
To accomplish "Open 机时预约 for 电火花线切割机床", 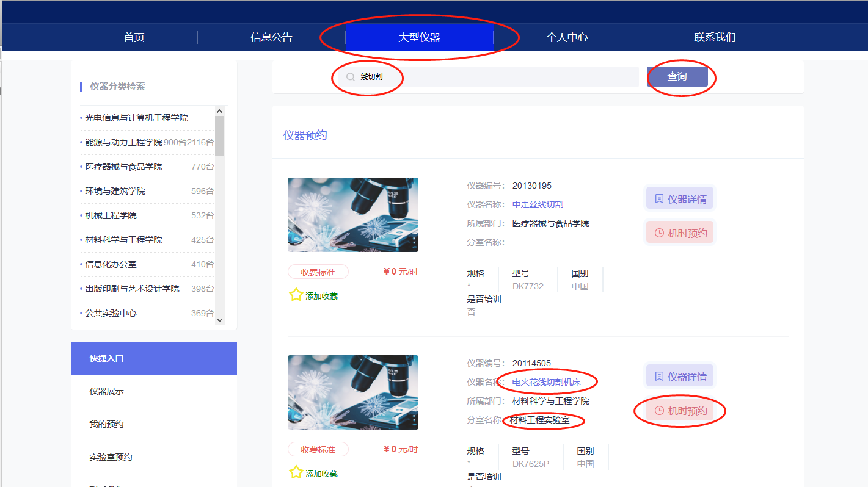I will pyautogui.click(x=679, y=411).
